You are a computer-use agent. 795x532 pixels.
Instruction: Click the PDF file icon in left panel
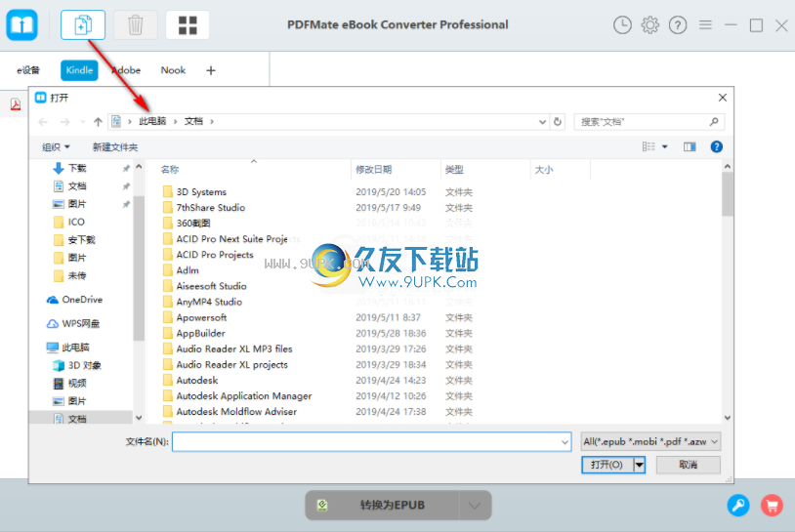pos(16,104)
